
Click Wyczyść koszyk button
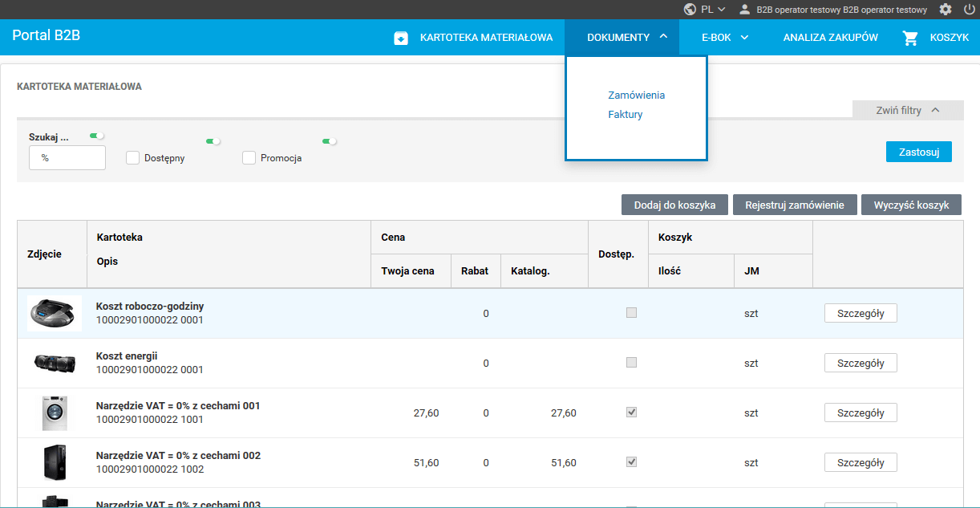point(911,205)
